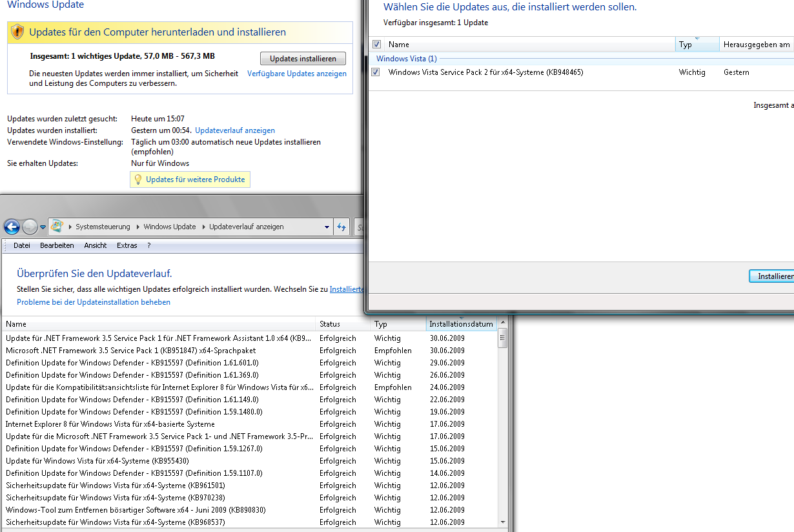Sort selection list by Name column
The image size is (794, 532).
(529, 45)
